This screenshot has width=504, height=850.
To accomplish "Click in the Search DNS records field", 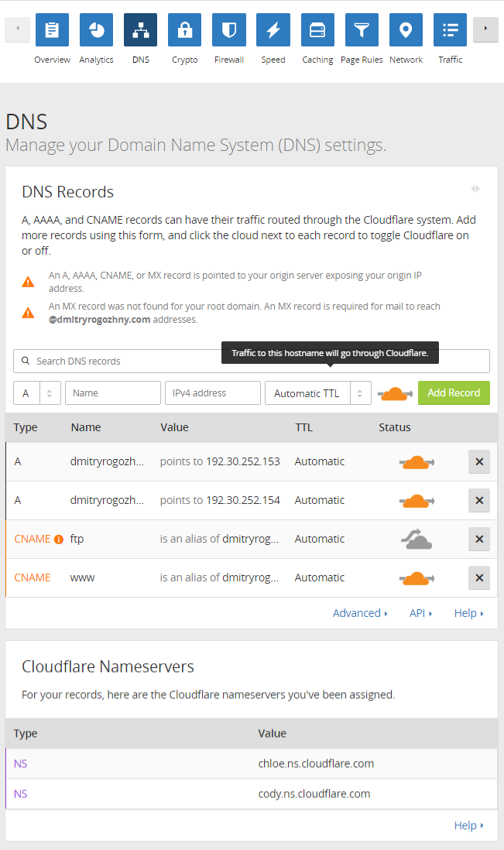I will [x=252, y=361].
